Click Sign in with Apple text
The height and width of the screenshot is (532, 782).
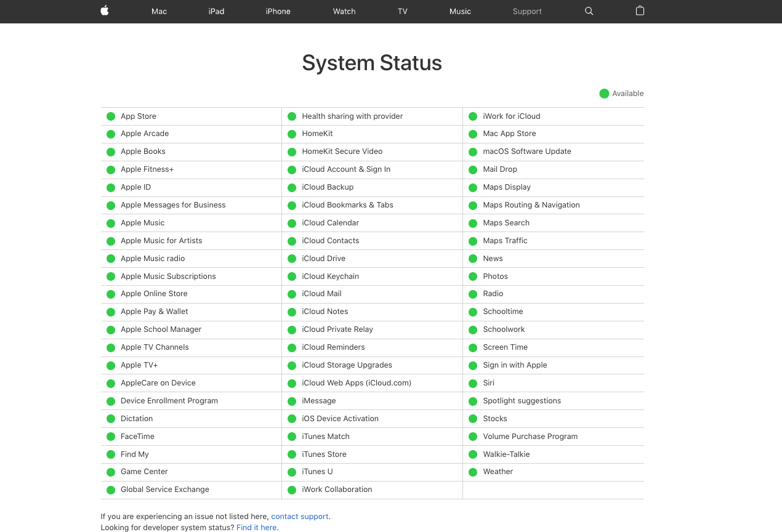click(515, 365)
